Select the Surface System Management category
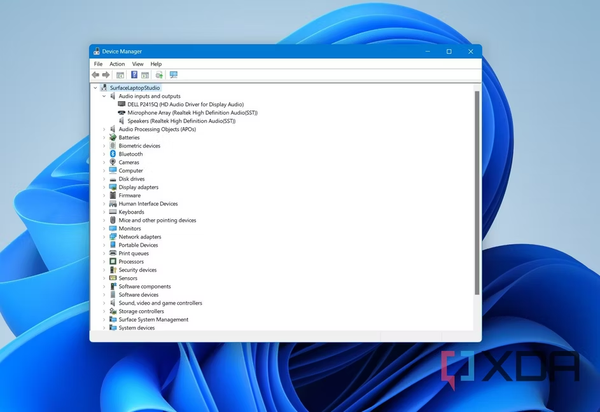The height and width of the screenshot is (412, 600). click(153, 319)
